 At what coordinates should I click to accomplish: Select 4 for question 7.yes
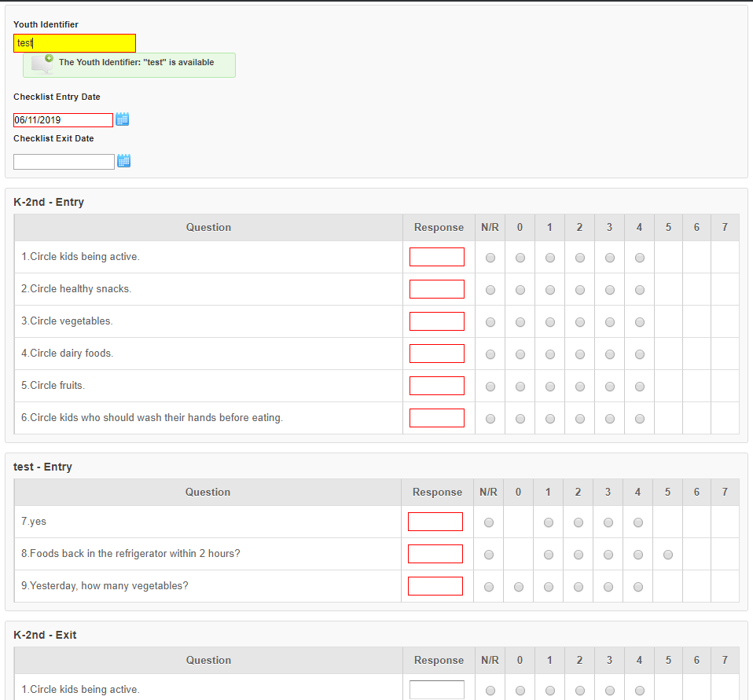pos(638,522)
